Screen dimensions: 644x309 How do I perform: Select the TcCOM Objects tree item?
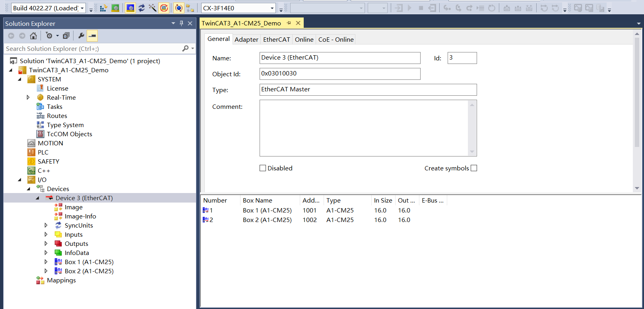pos(70,134)
